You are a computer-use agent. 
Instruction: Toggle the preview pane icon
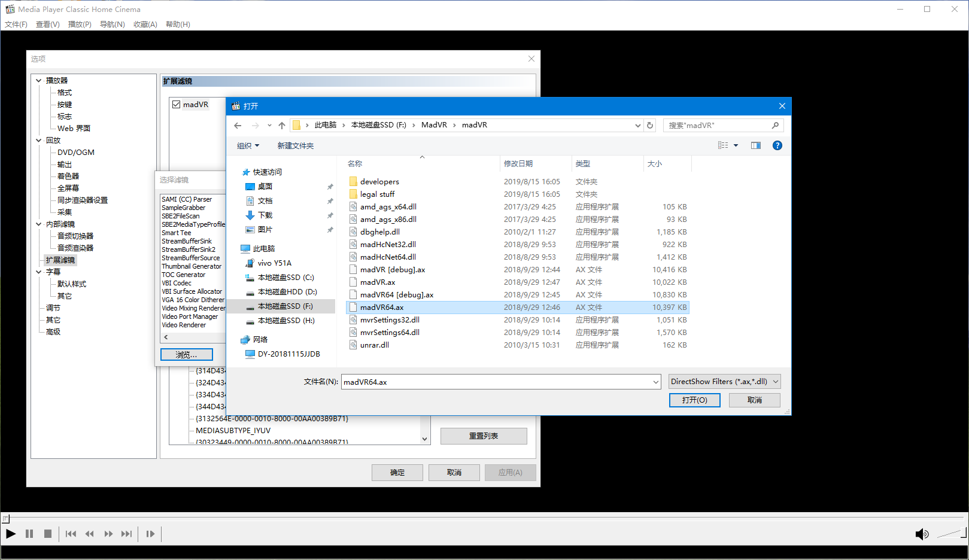[756, 145]
